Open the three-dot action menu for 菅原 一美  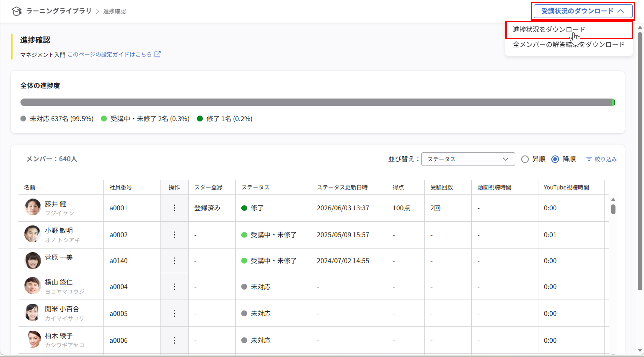[174, 261]
